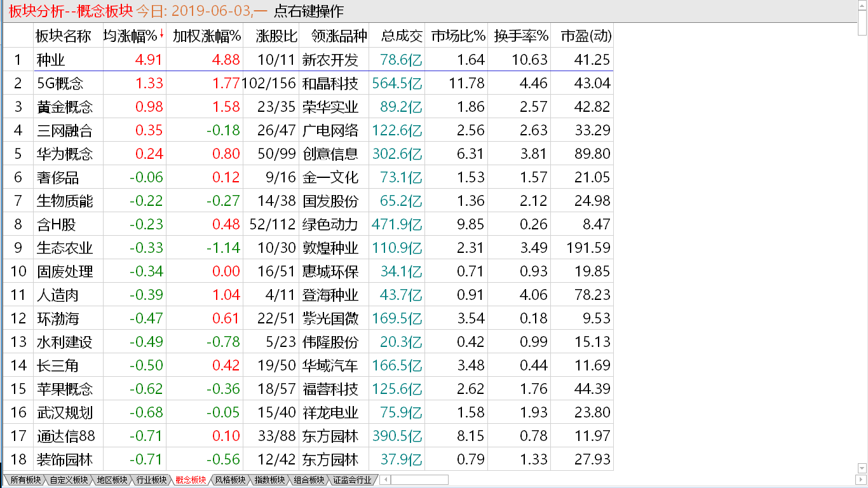
Task: Sort by the 均涨幅% column header
Action: (x=134, y=36)
